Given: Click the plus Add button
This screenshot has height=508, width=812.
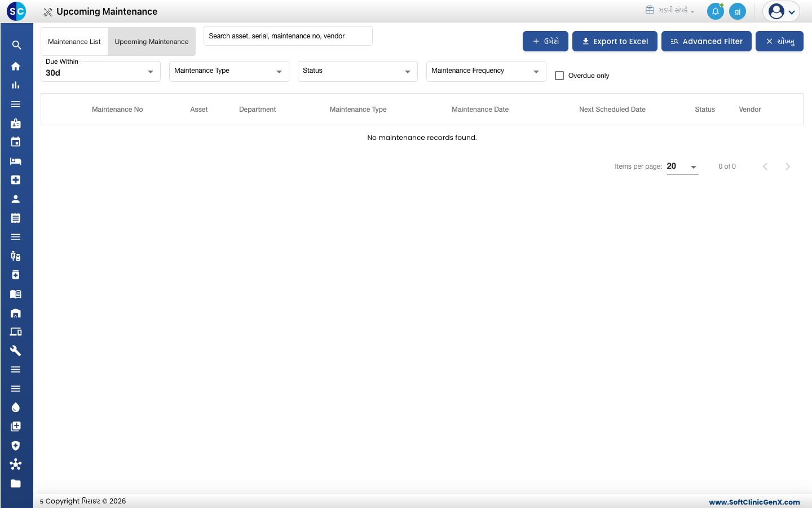Looking at the screenshot, I should point(545,41).
